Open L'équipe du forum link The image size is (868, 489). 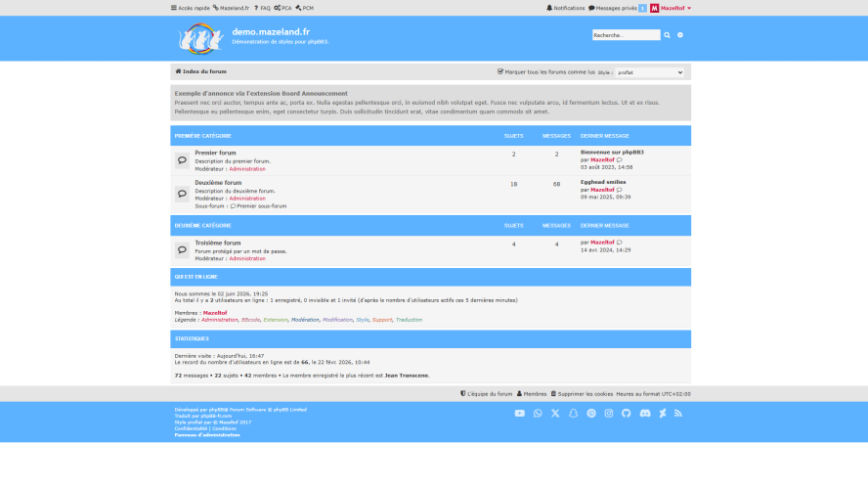point(486,394)
